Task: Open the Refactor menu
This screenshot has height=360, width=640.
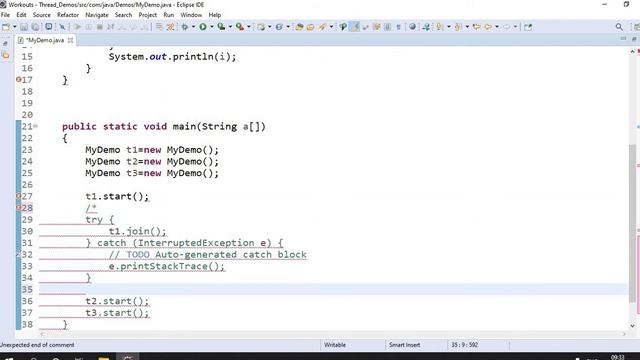Action: coord(68,15)
